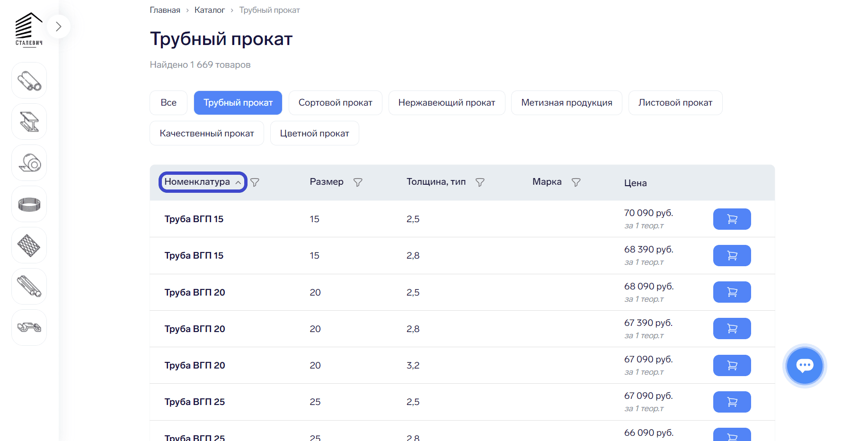Open the non-ferrous fittings sidebar icon

pyautogui.click(x=29, y=328)
